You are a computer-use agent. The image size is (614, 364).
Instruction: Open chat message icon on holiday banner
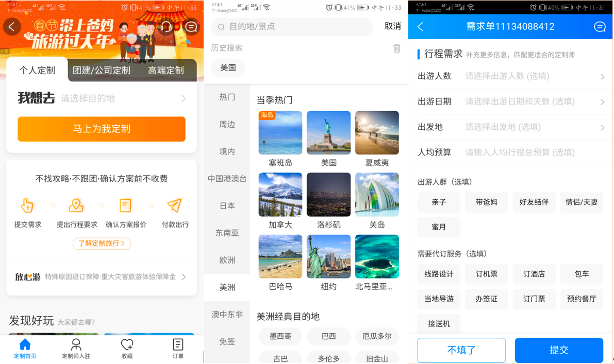coord(191,27)
